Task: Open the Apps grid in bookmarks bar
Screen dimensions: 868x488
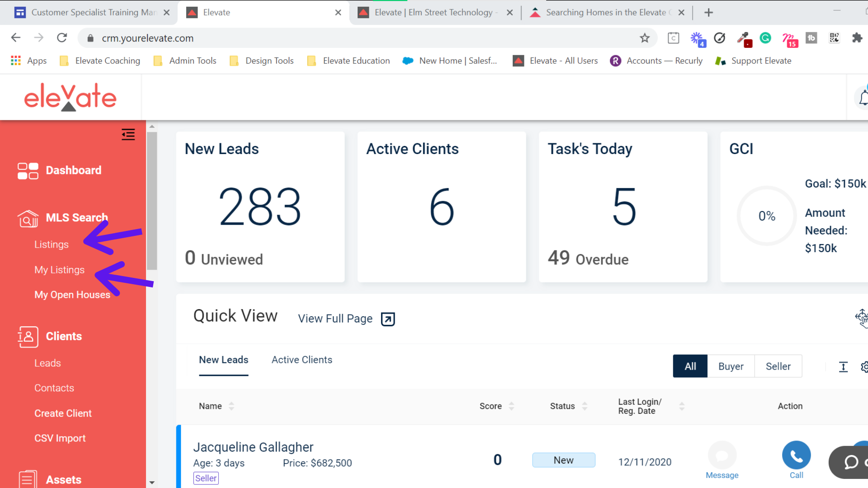Action: [x=28, y=61]
